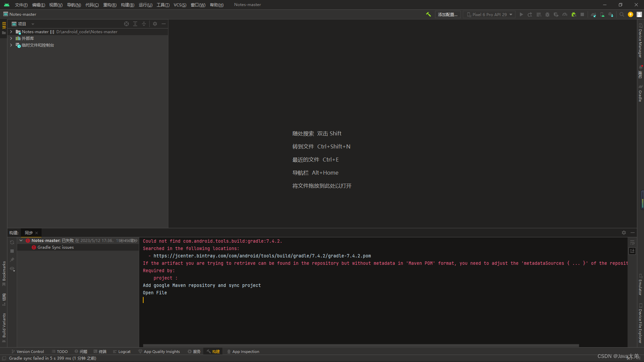Open the 文件(F) menu
The image size is (644, 362).
coord(21,5)
